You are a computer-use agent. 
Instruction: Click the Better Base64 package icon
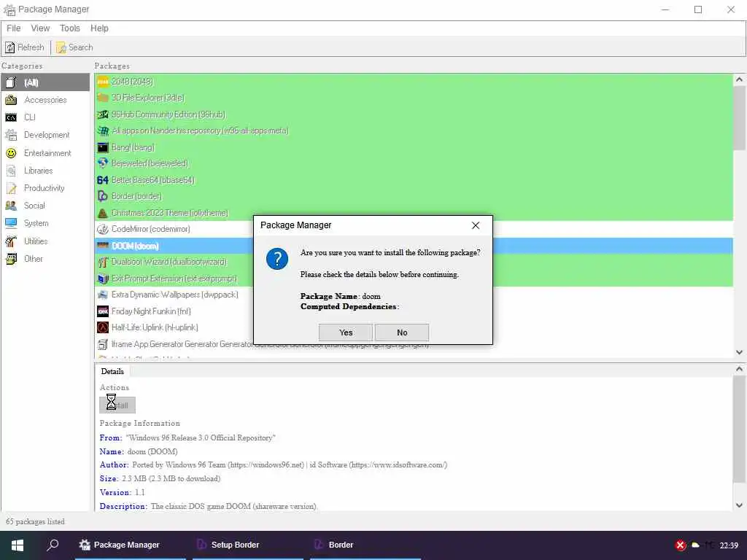(103, 180)
